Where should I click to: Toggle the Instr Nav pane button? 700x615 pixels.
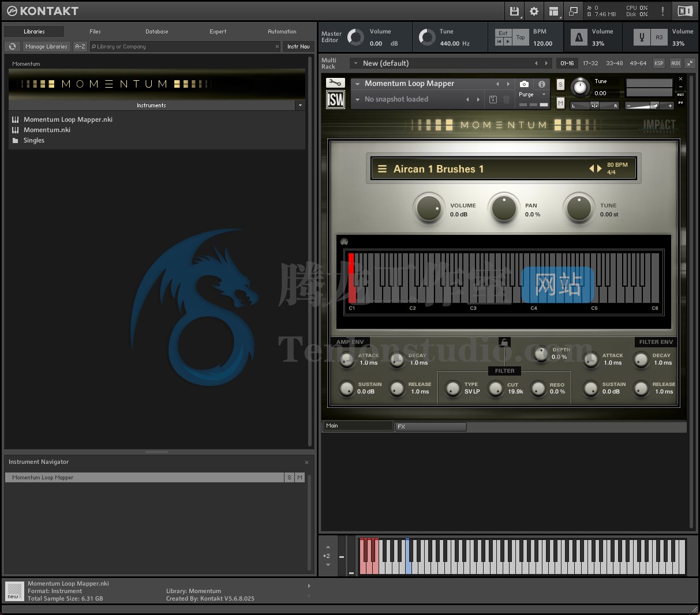coord(298,47)
